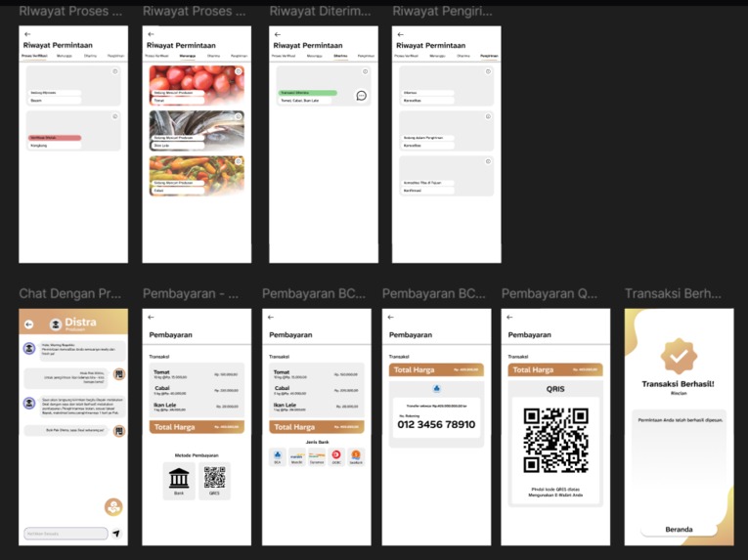Click back arrow in account number payment frame
748x560 pixels.
tap(391, 318)
